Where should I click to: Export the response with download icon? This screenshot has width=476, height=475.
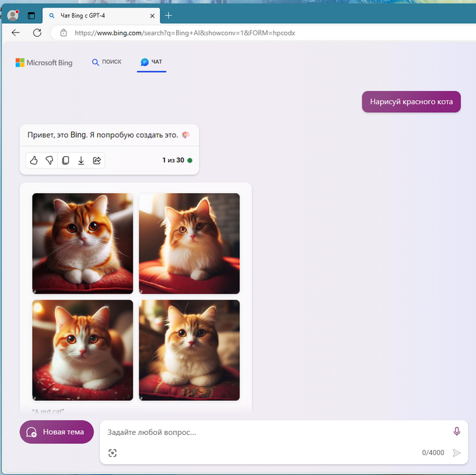tap(81, 160)
